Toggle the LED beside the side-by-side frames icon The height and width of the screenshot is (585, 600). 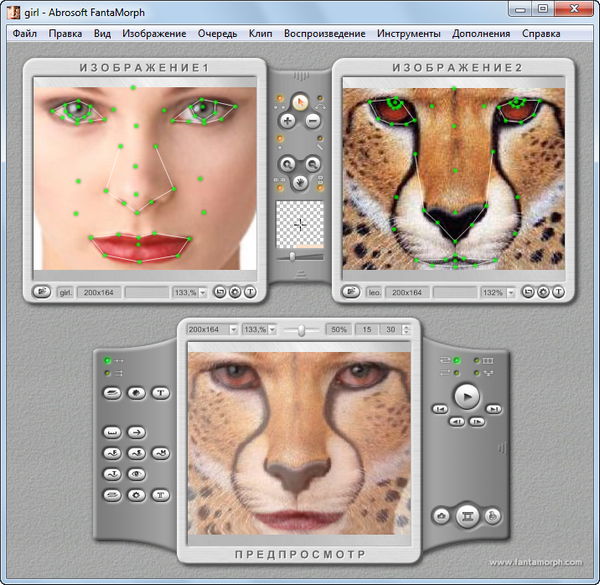click(x=477, y=360)
